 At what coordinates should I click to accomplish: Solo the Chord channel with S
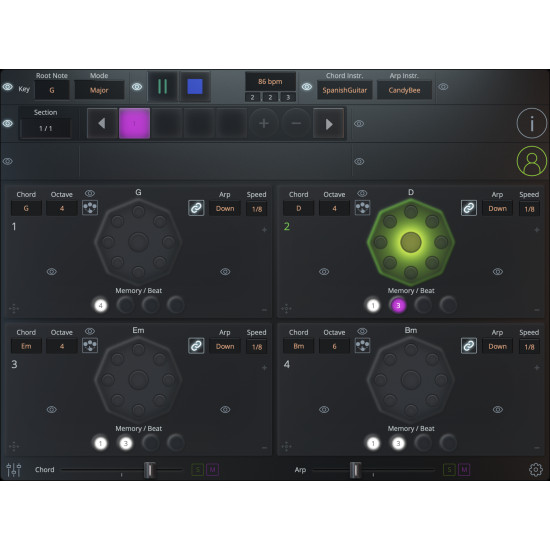[x=198, y=469]
